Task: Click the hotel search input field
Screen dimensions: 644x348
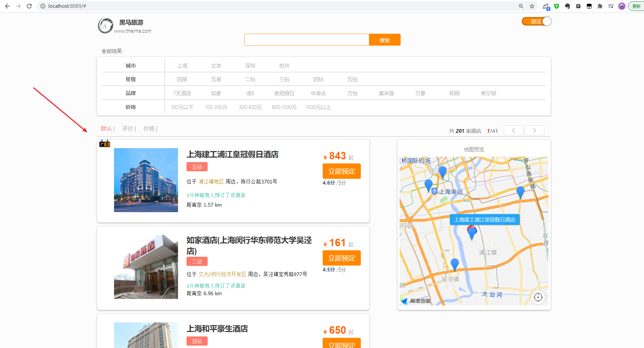Action: [x=307, y=40]
